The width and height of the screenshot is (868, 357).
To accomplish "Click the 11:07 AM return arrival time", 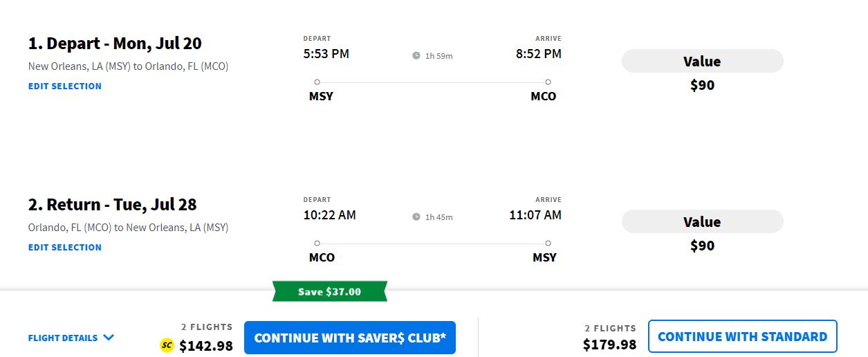I will (535, 214).
